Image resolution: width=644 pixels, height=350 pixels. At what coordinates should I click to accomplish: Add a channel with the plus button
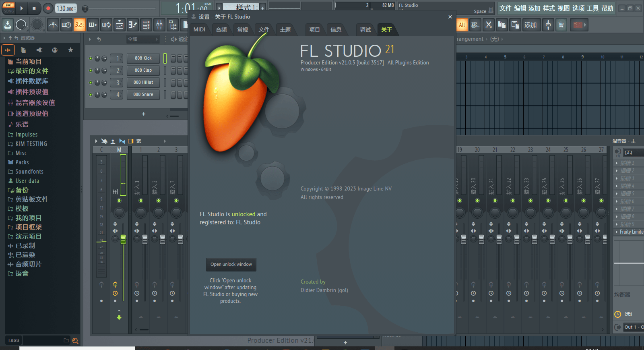point(144,114)
